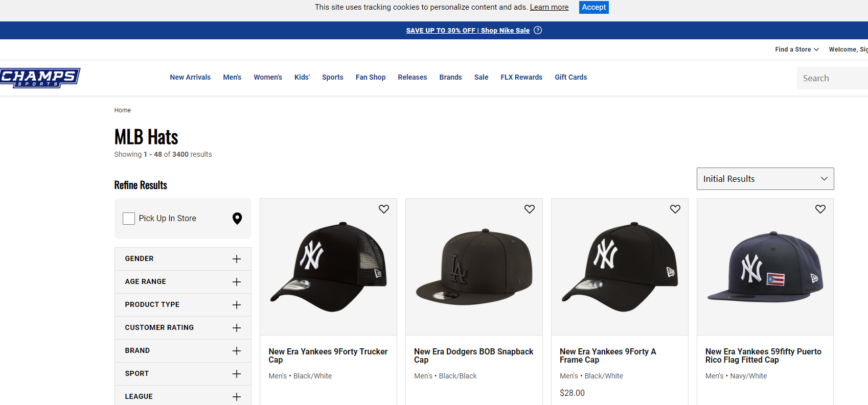Viewport: 868px width, 405px height.
Task: Click the Learn more cookies link
Action: coord(549,7)
